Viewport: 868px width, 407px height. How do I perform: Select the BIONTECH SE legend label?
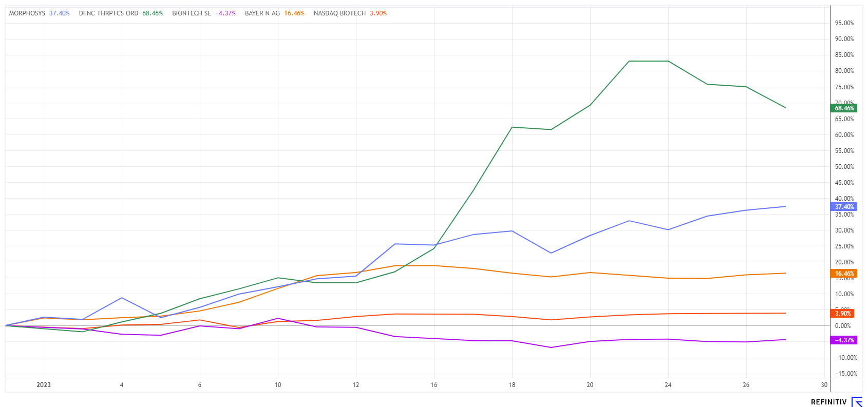pos(192,13)
